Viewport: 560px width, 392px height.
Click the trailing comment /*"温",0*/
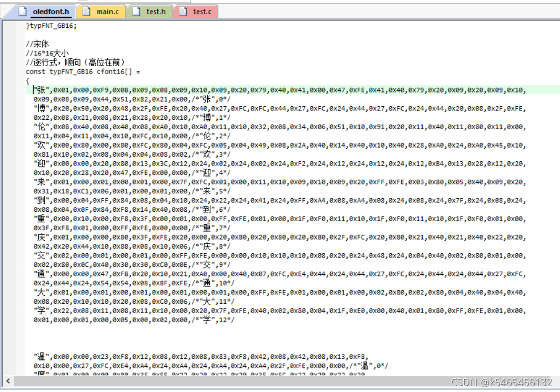[x=369, y=366]
